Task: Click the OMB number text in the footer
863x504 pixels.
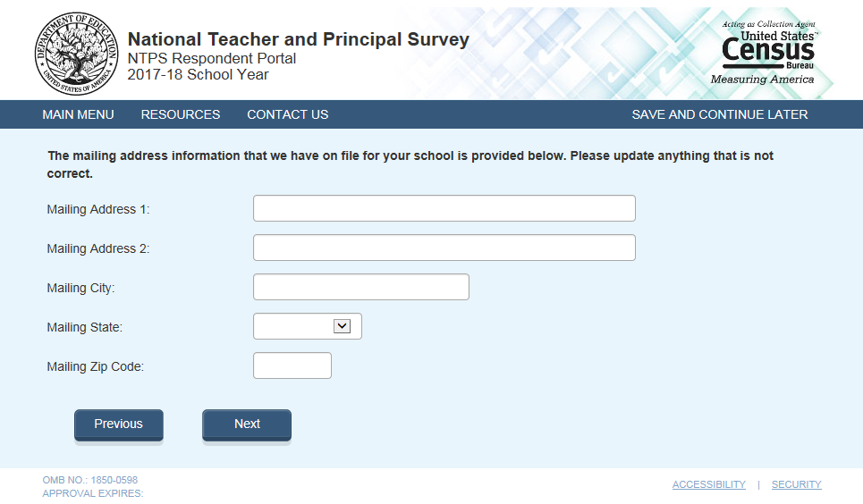Action: point(89,480)
